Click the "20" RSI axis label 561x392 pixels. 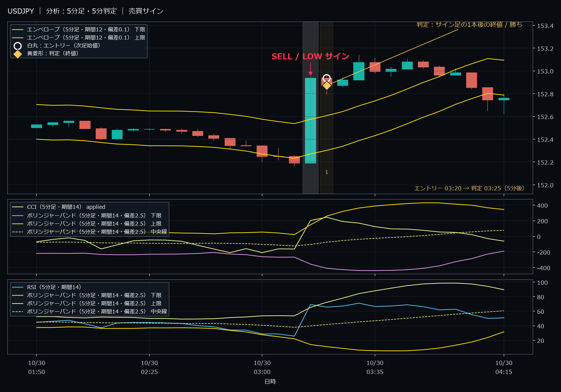click(540, 341)
